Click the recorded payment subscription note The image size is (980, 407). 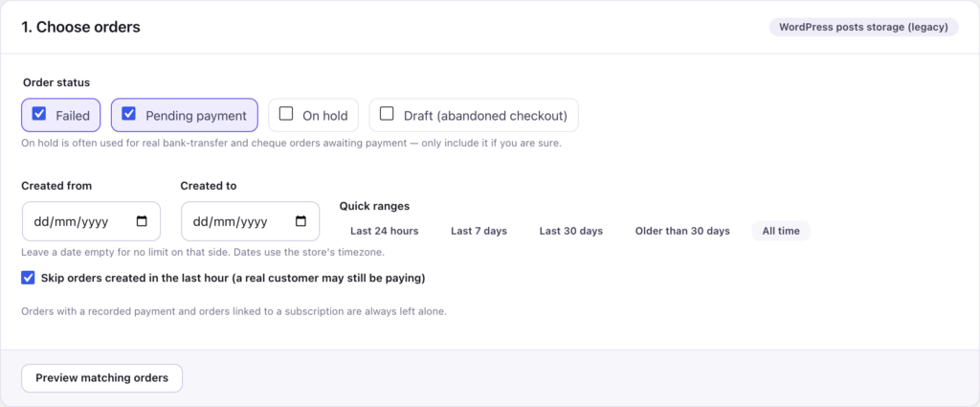(234, 311)
